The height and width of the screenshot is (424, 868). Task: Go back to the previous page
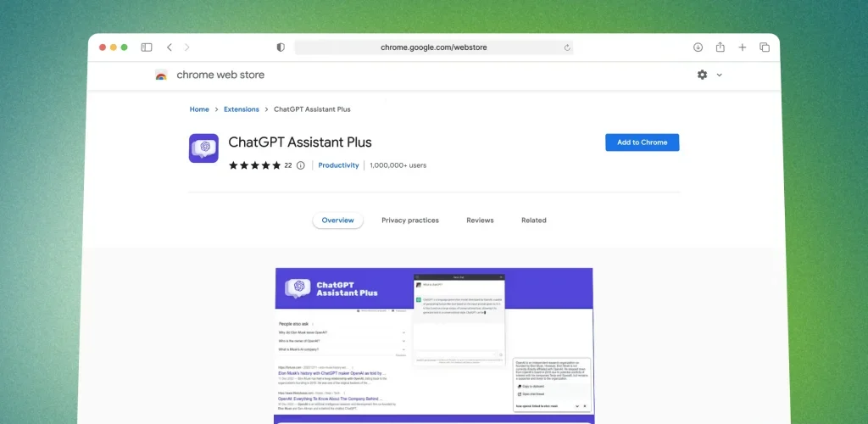[170, 47]
